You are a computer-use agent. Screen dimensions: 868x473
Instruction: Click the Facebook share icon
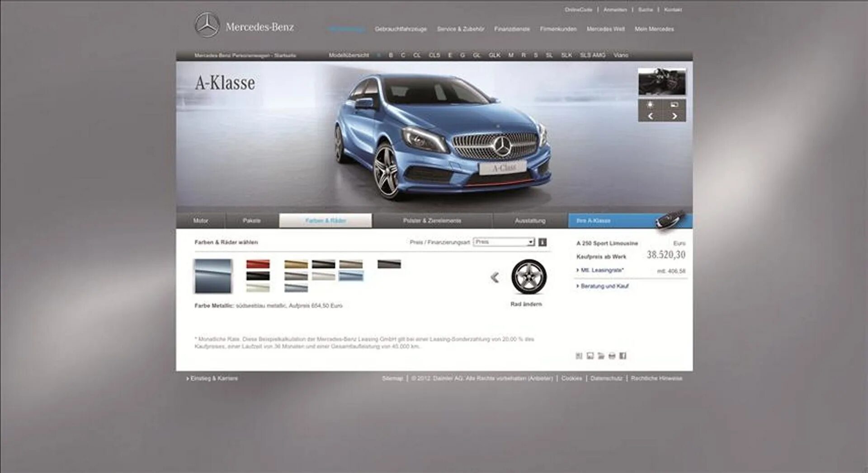623,356
